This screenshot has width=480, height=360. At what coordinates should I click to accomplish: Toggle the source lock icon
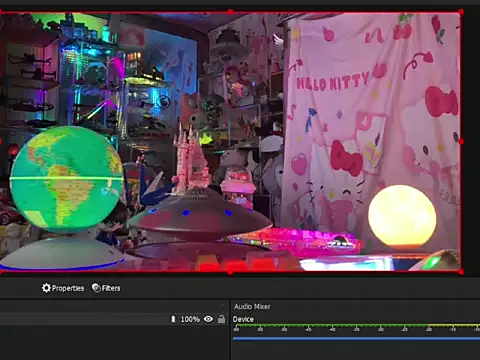coord(221,319)
